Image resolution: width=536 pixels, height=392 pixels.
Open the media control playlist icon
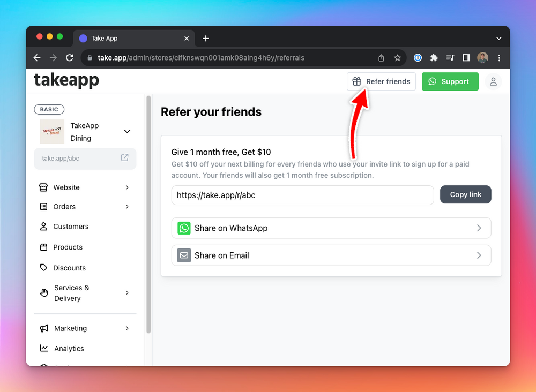[450, 58]
